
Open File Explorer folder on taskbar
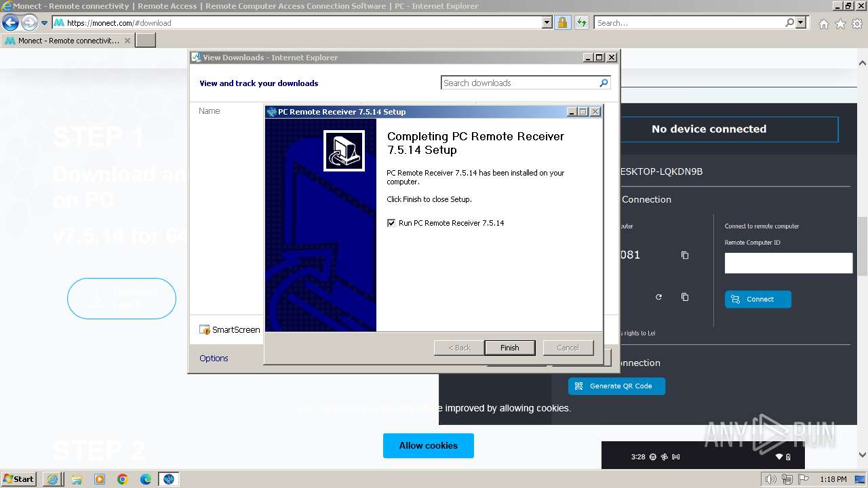coord(77,479)
